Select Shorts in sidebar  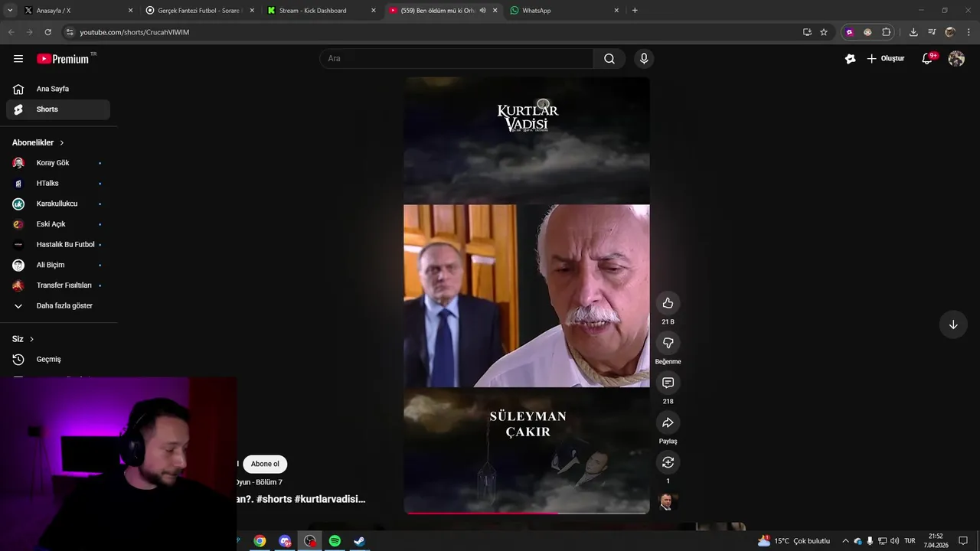click(58, 109)
